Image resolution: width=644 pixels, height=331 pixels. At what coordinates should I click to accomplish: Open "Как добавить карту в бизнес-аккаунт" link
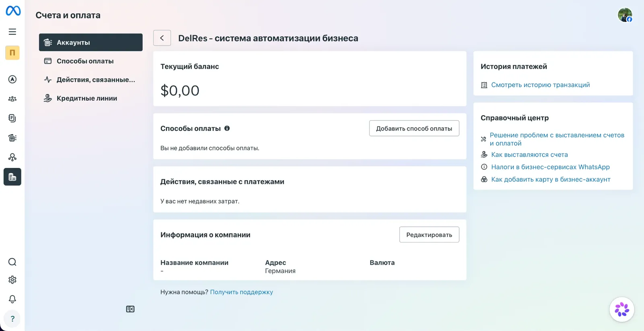point(551,180)
